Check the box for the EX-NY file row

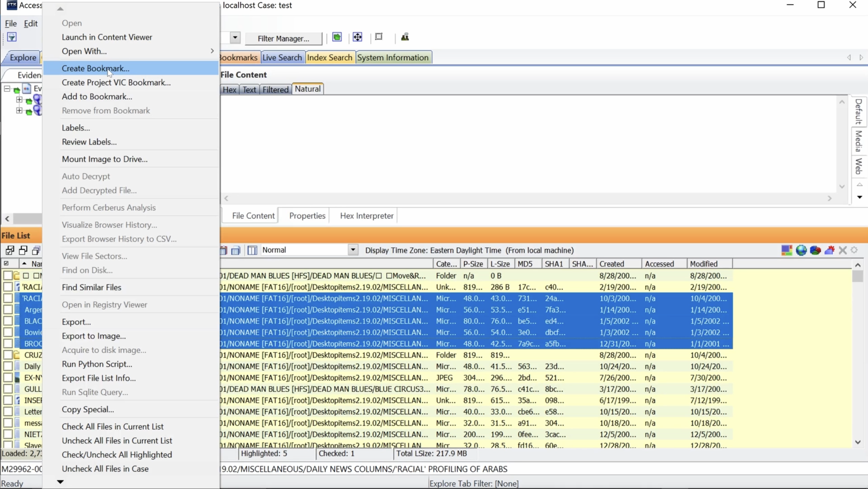tap(8, 377)
